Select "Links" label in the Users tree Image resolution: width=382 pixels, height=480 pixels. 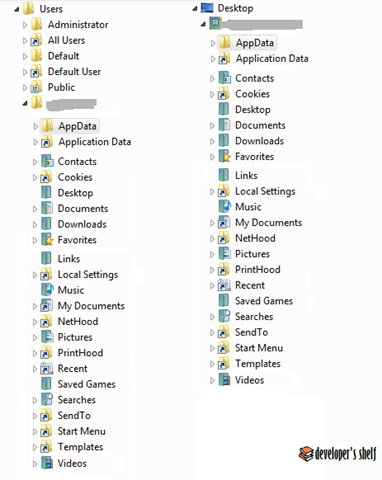69,259
